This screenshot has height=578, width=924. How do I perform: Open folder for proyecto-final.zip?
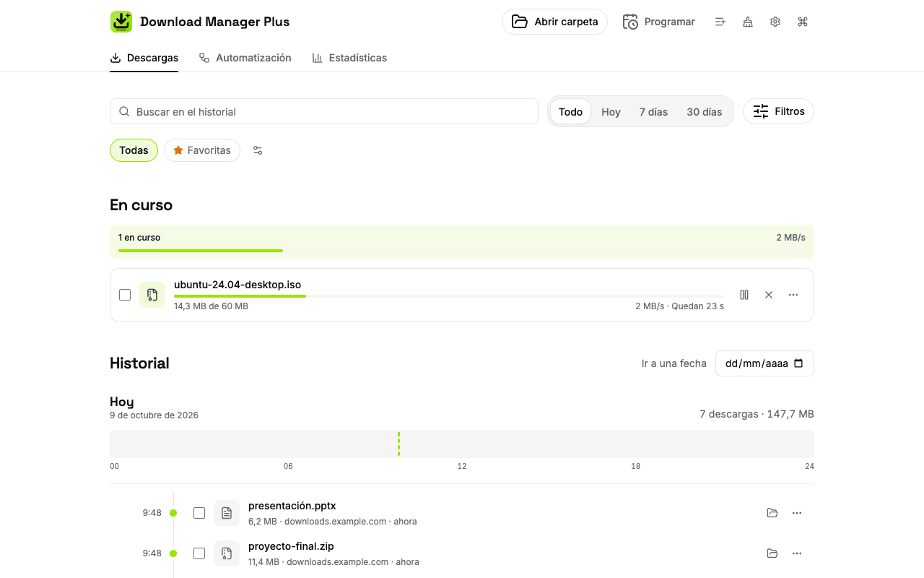[x=772, y=553]
